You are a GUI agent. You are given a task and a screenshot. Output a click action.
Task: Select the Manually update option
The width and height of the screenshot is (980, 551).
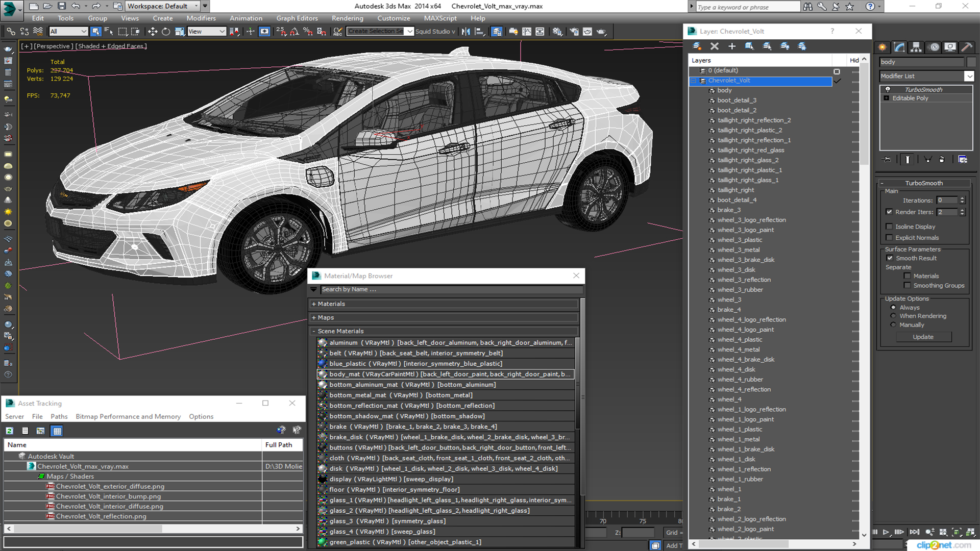(x=893, y=325)
